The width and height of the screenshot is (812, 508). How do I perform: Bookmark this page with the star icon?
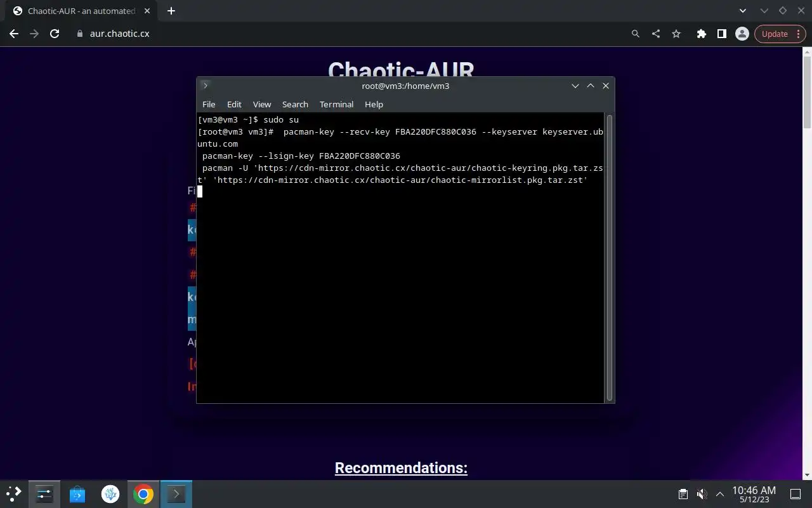[x=676, y=34]
